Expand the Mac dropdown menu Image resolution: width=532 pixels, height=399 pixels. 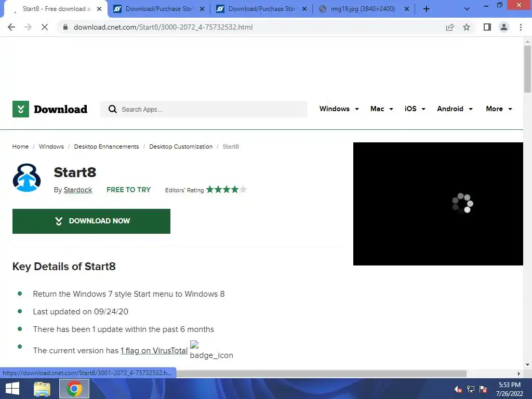click(382, 109)
